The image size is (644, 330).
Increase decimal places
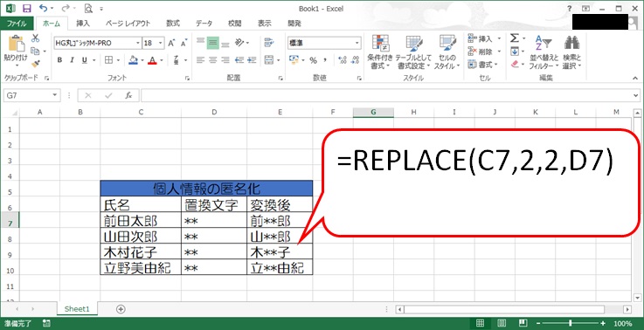click(343, 60)
